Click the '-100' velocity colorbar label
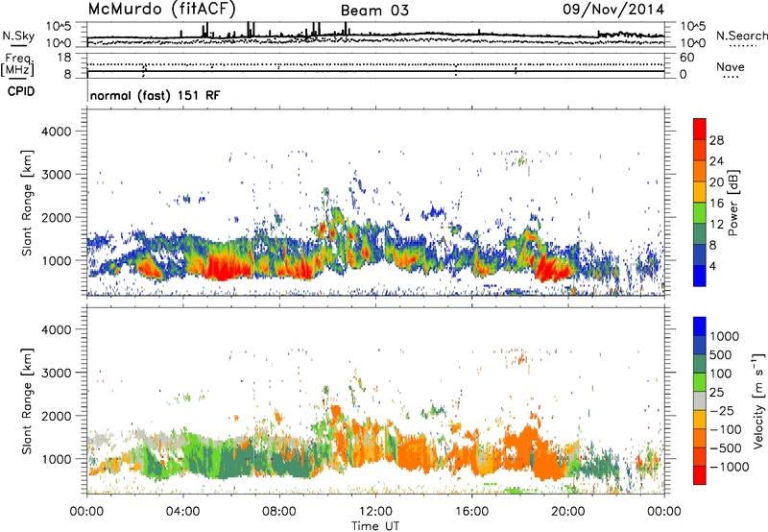This screenshot has height=532, width=768. point(725,429)
